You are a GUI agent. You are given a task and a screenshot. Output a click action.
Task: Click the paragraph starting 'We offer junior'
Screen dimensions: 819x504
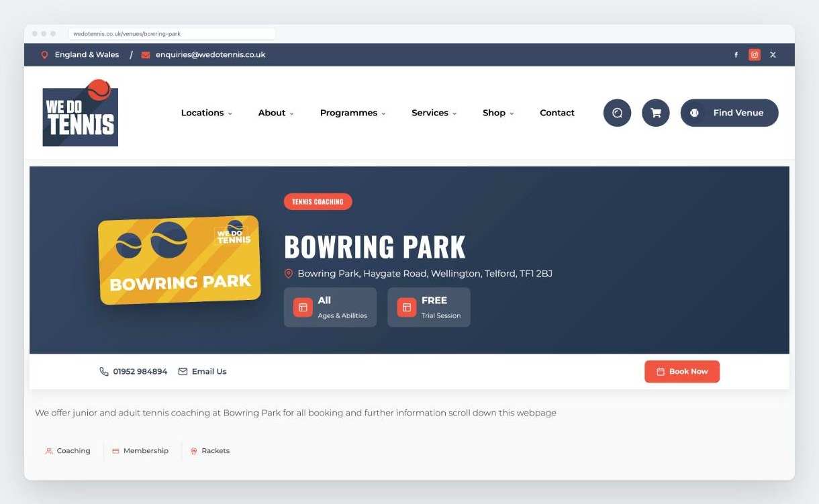pyautogui.click(x=295, y=413)
